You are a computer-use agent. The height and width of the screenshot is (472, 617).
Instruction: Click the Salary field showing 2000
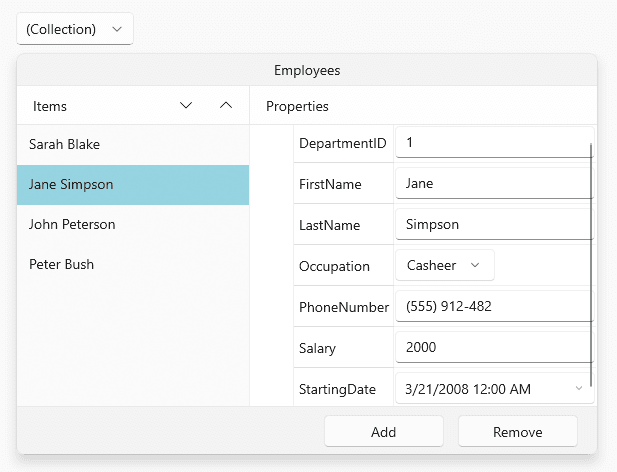(x=494, y=347)
